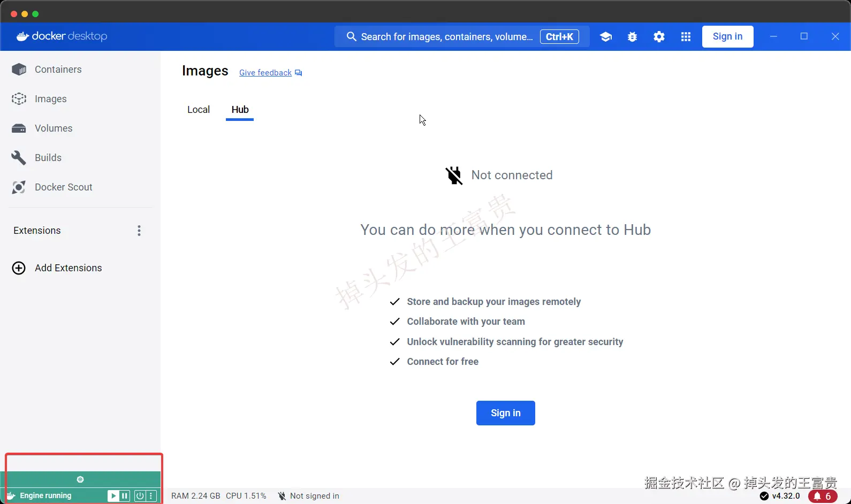Click the blue Sign in button under Hub message
The image size is (851, 504).
click(506, 413)
